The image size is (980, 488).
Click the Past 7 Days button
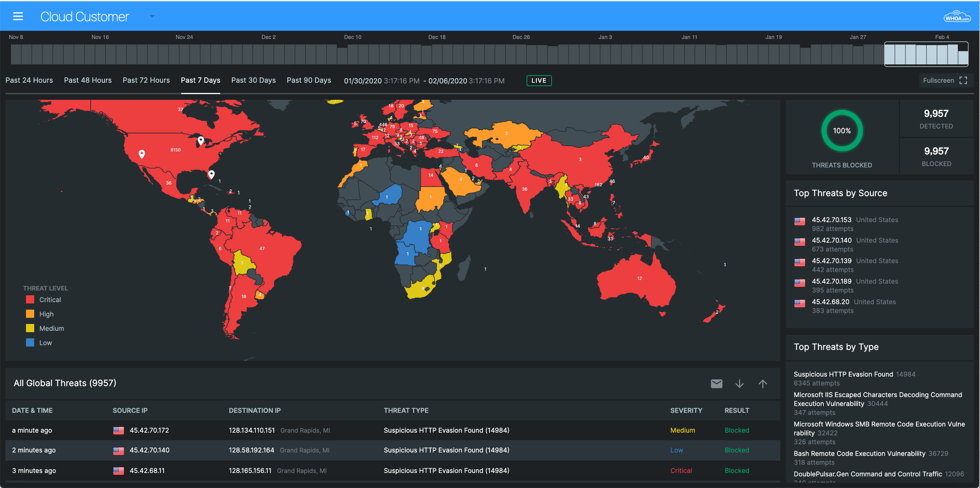tap(200, 79)
